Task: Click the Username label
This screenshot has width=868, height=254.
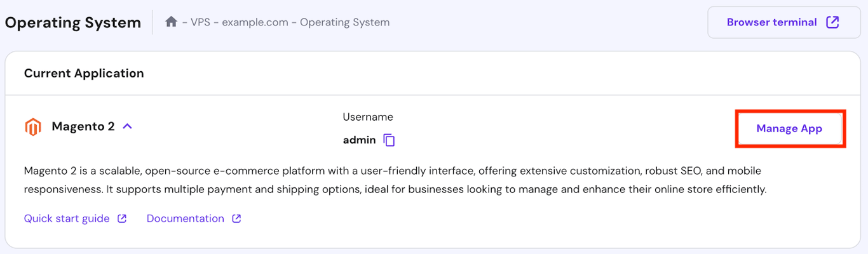Action: click(368, 117)
